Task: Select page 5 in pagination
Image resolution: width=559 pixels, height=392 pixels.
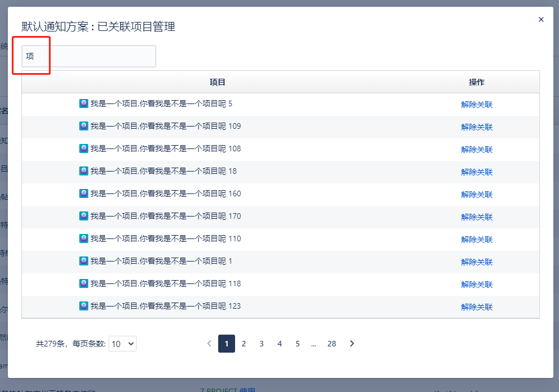Action: [297, 344]
